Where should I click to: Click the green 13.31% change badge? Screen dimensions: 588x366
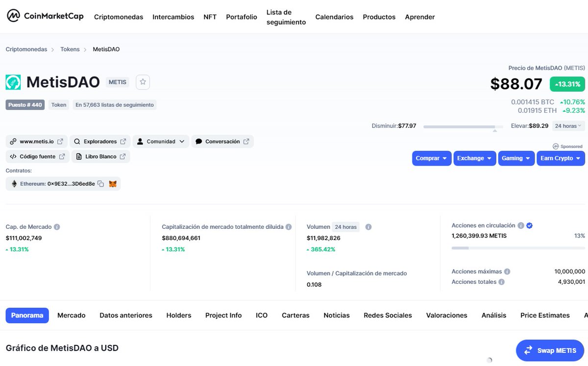567,84
